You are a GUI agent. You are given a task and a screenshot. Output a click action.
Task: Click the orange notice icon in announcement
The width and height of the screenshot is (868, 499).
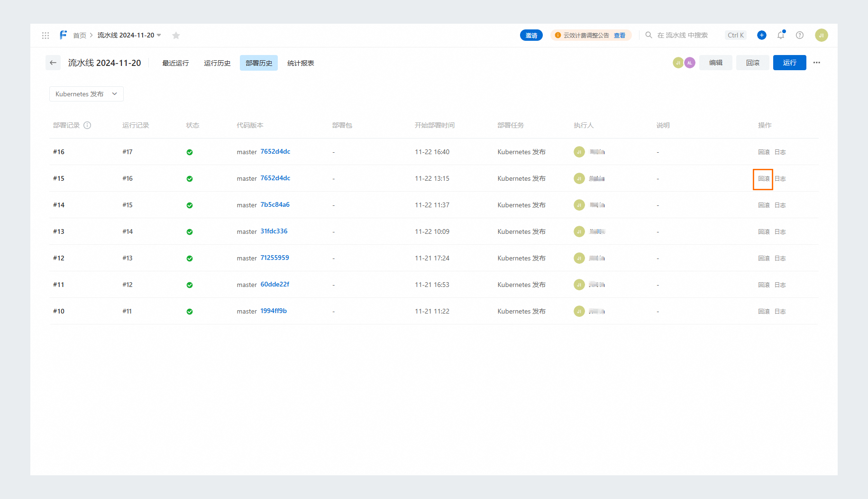(558, 36)
